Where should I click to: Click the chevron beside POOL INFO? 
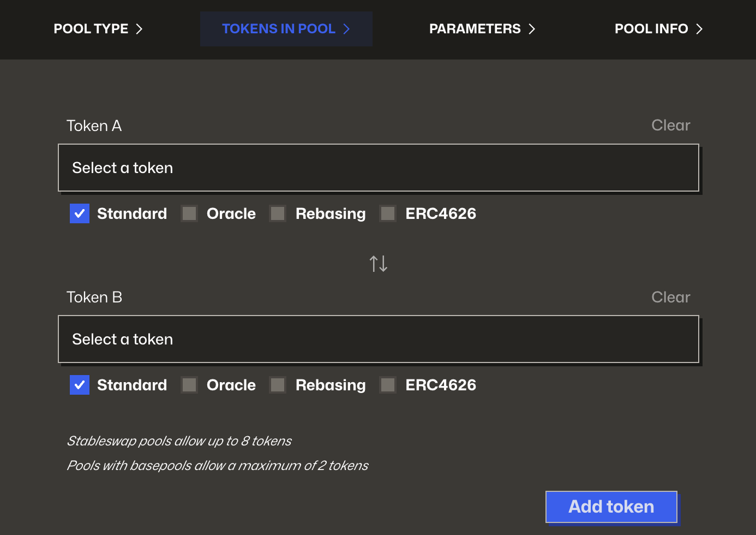[x=700, y=29]
